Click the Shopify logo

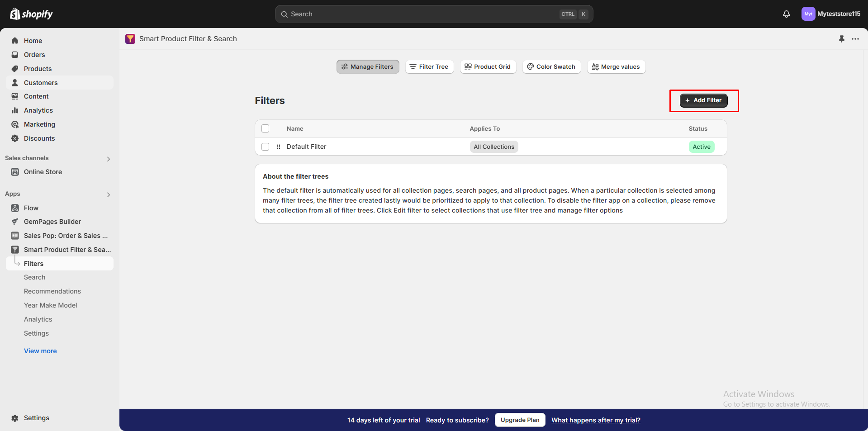coord(31,14)
